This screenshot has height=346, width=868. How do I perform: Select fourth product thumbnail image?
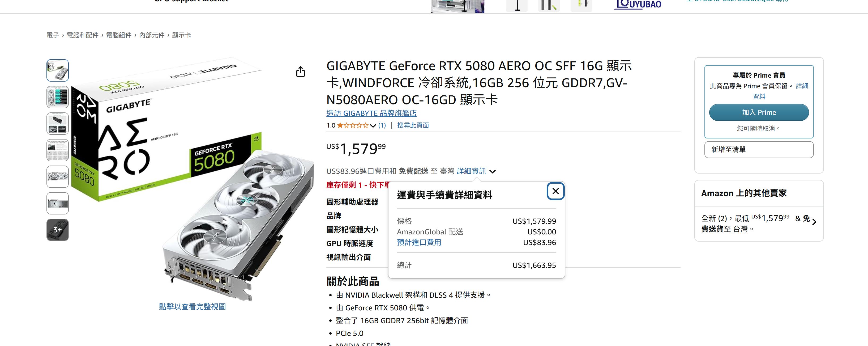click(58, 150)
